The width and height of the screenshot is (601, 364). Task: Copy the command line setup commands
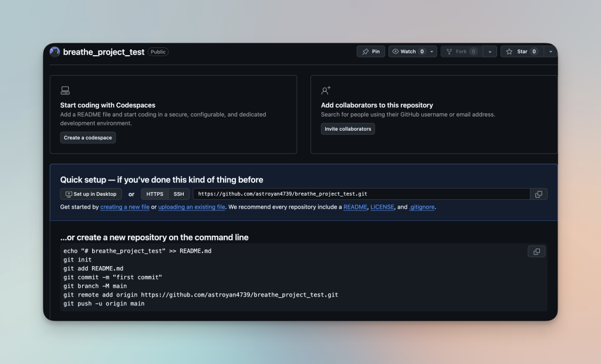pos(536,251)
